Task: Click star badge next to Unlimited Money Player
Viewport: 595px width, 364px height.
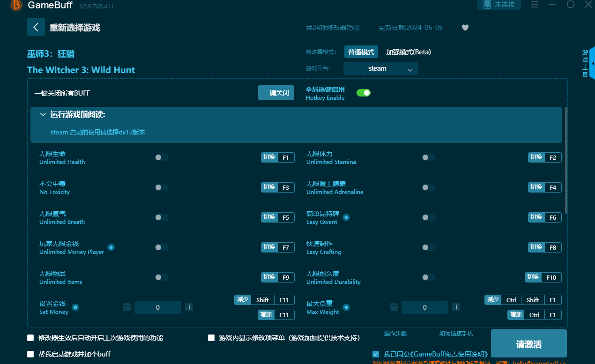Action: coord(111,247)
